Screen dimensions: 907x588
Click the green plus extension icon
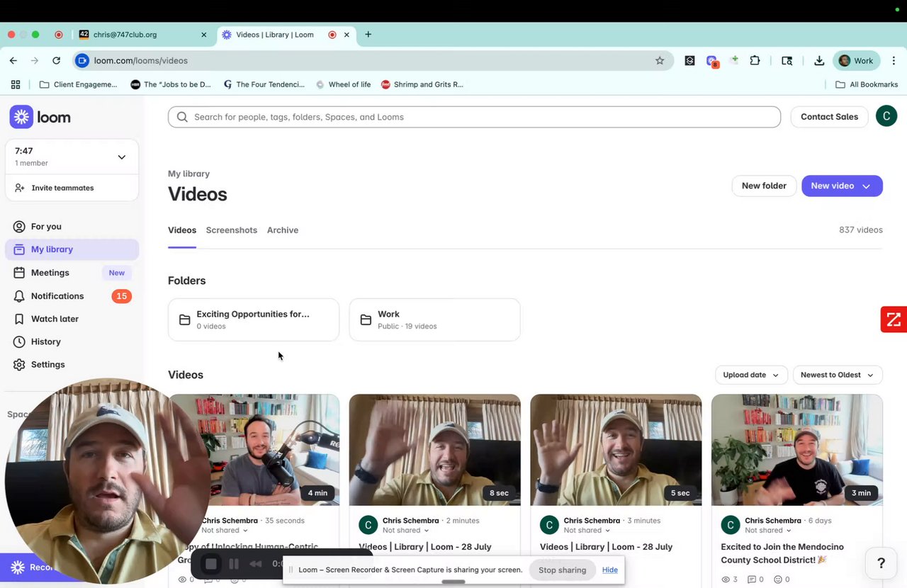tap(734, 60)
